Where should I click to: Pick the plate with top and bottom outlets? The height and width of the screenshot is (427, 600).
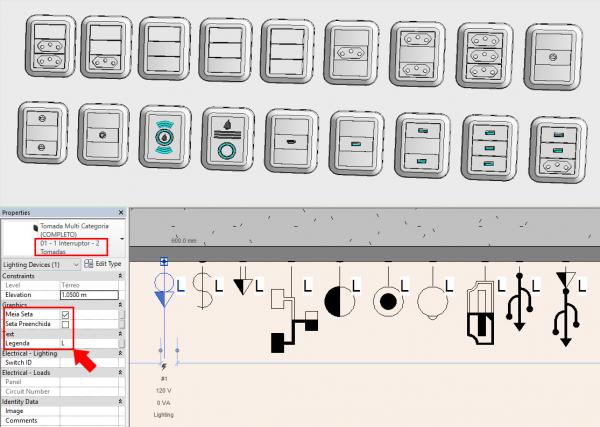tap(417, 54)
